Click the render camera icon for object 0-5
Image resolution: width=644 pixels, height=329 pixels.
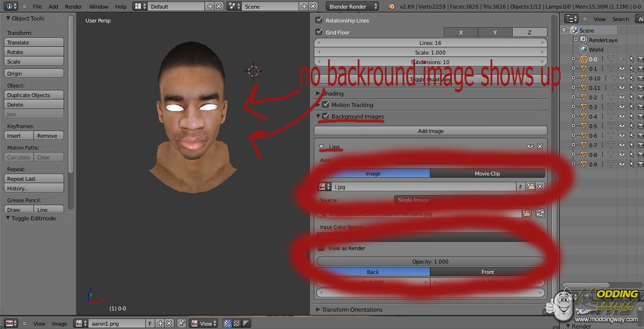[641, 126]
